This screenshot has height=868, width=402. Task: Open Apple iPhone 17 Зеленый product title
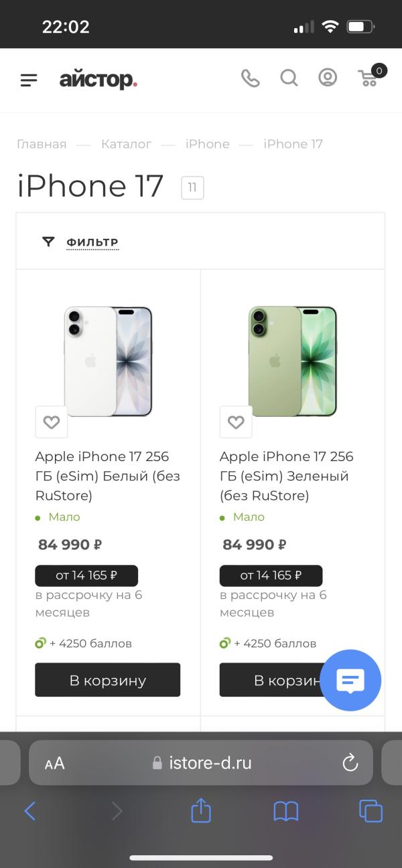point(286,476)
